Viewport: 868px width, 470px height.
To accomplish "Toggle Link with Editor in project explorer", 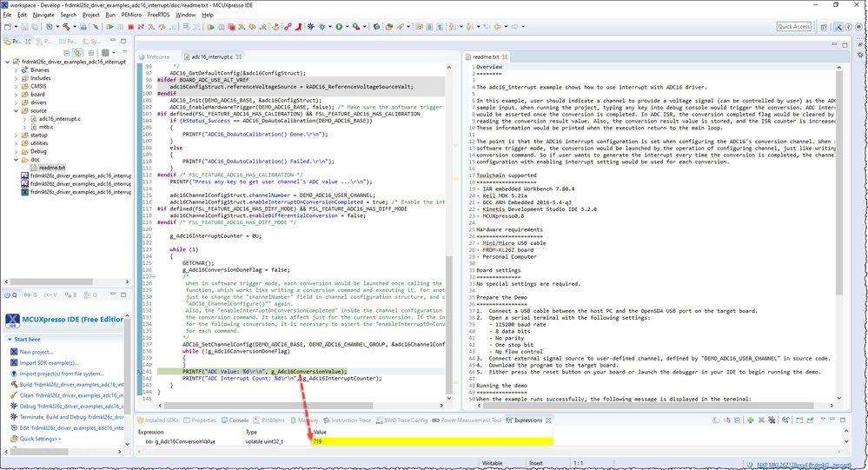I will (77, 53).
